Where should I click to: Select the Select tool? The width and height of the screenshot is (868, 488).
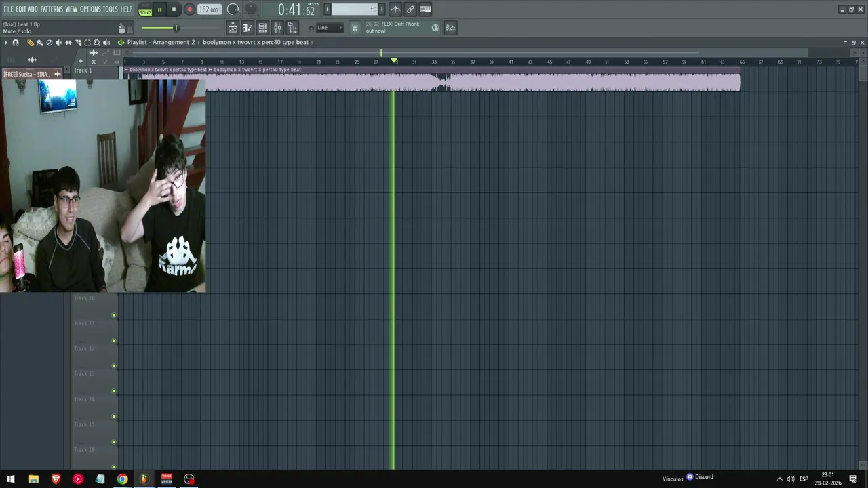87,43
